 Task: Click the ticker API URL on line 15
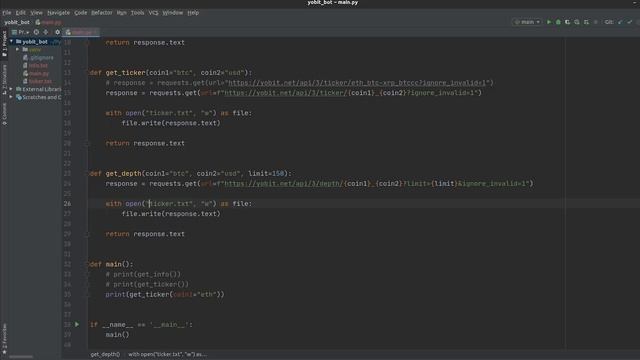[x=286, y=93]
